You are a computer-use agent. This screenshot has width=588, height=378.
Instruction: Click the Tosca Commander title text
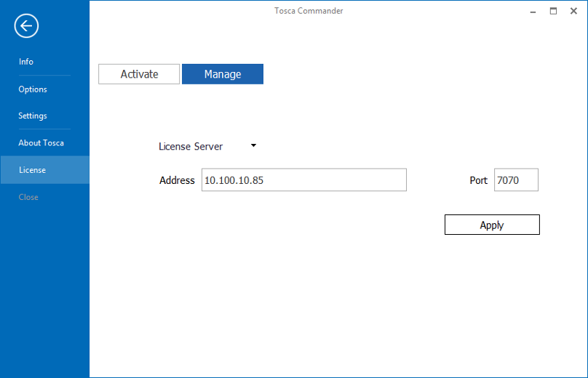click(x=309, y=11)
